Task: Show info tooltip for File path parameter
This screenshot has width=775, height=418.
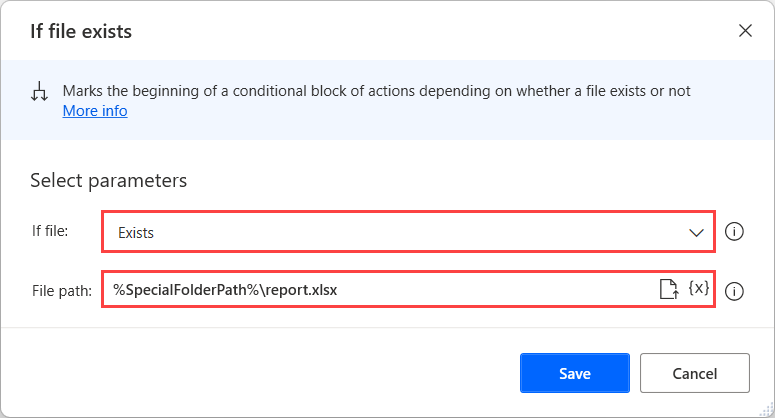Action: coord(734,291)
